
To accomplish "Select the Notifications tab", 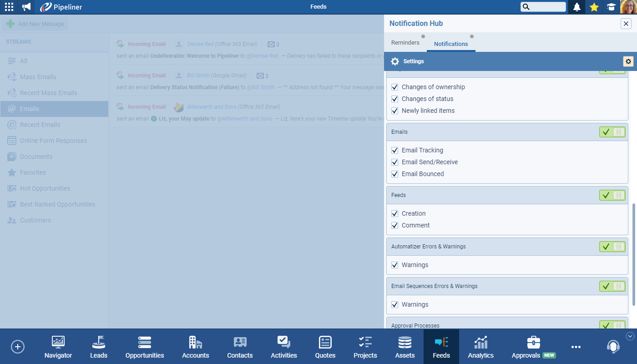I will tap(451, 44).
